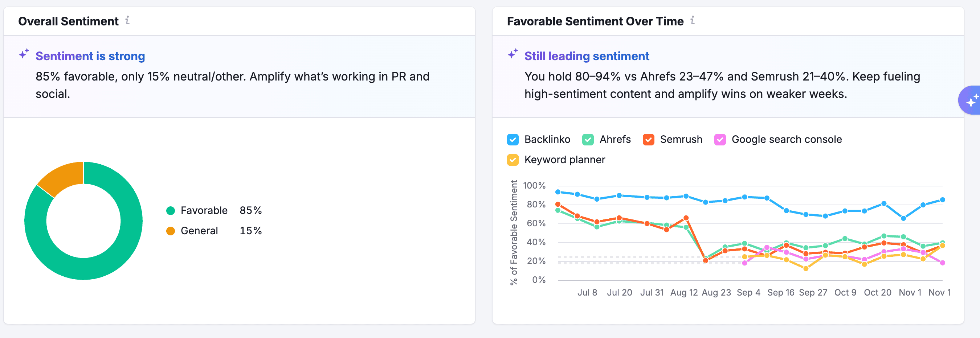
Task: Disable the Semrush series checkbox
Action: point(648,140)
